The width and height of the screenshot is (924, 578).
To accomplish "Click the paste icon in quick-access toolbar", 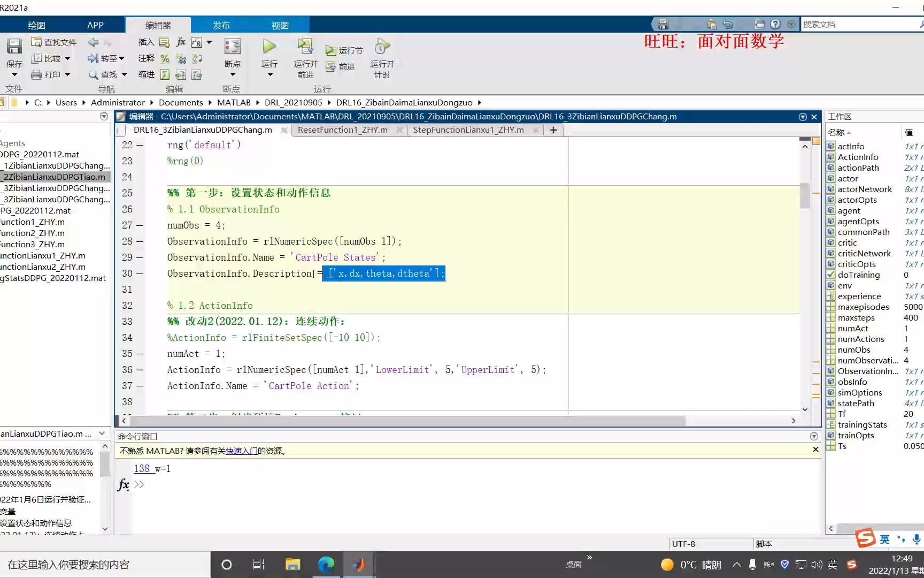I will pyautogui.click(x=711, y=24).
